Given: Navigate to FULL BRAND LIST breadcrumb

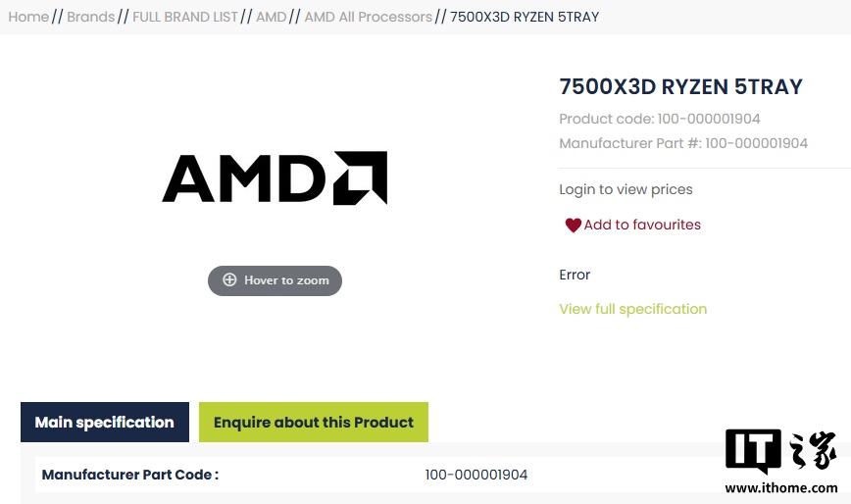Looking at the screenshot, I should pyautogui.click(x=185, y=17).
